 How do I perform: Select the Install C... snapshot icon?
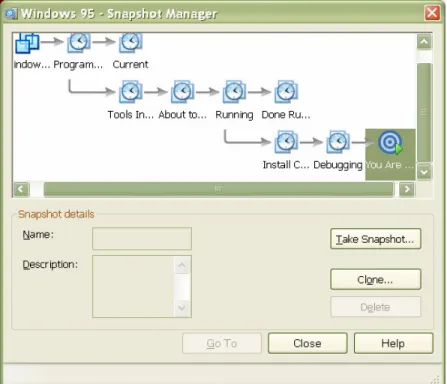[x=286, y=142]
